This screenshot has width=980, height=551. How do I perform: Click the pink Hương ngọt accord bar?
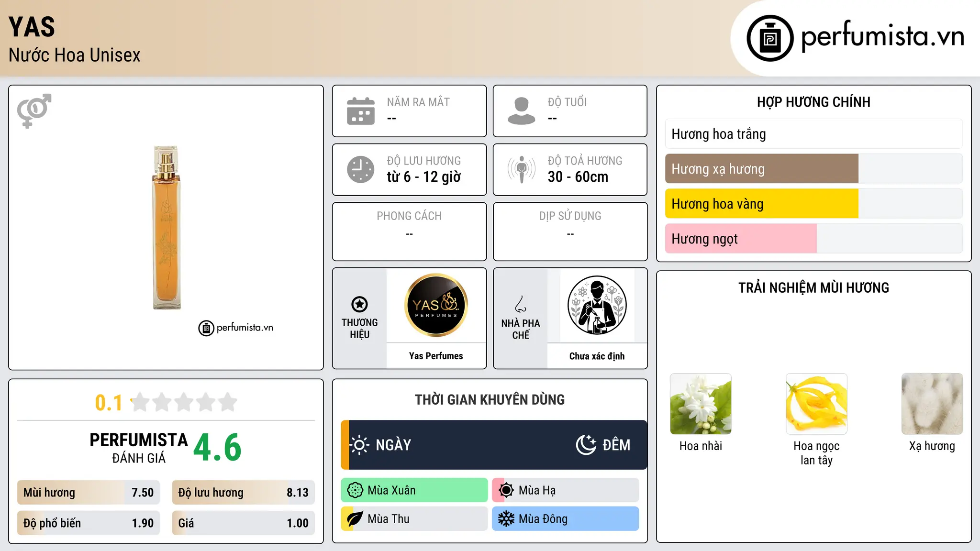click(x=814, y=239)
